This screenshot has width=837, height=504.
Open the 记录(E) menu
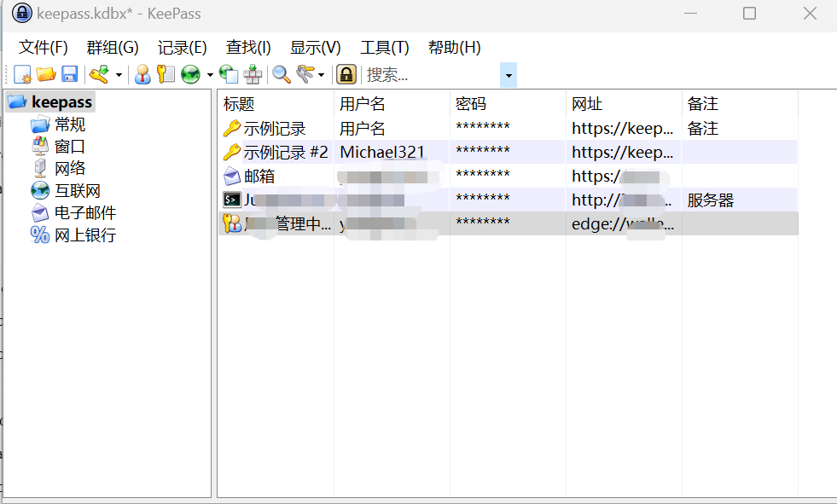[x=182, y=48]
